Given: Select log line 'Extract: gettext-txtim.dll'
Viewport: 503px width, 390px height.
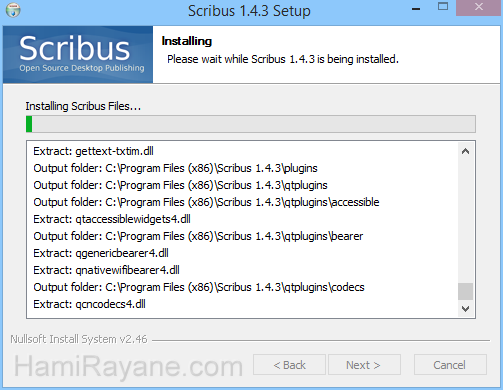Looking at the screenshot, I should coord(93,151).
